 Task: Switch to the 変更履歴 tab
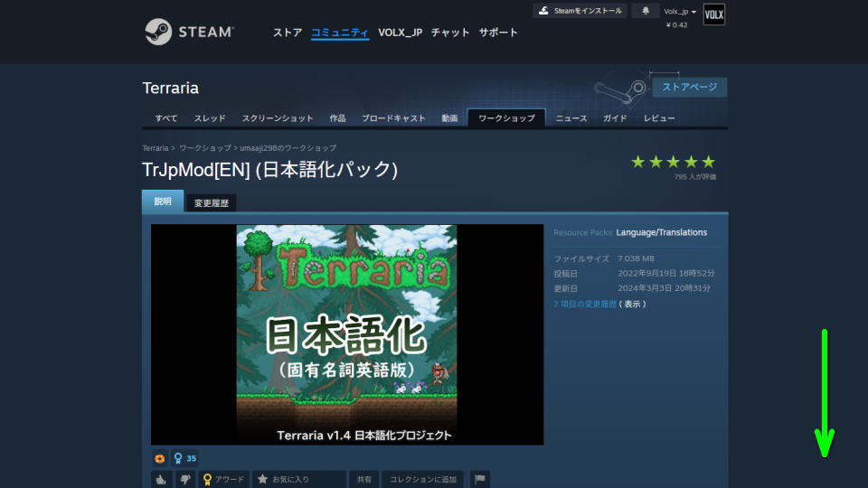[212, 202]
